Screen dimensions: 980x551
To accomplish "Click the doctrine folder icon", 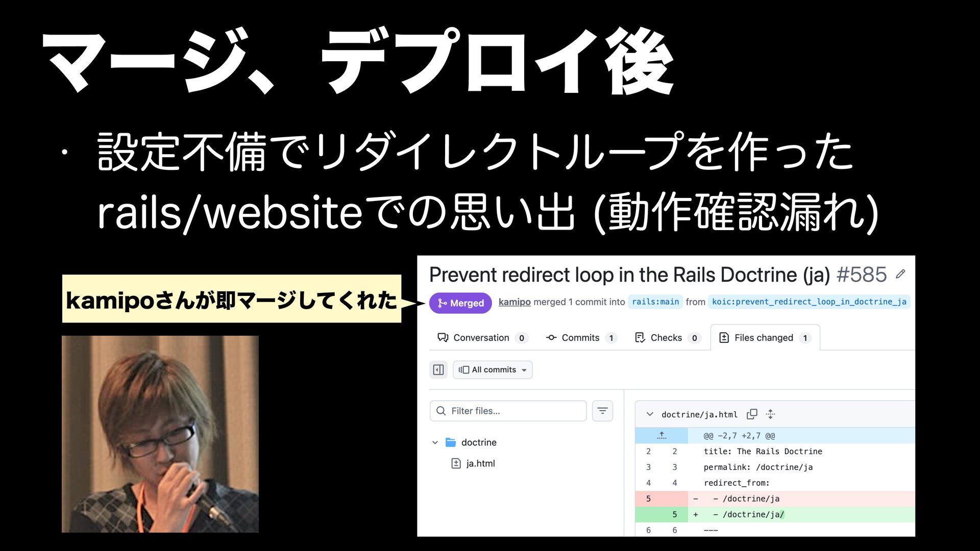I will pos(451,442).
